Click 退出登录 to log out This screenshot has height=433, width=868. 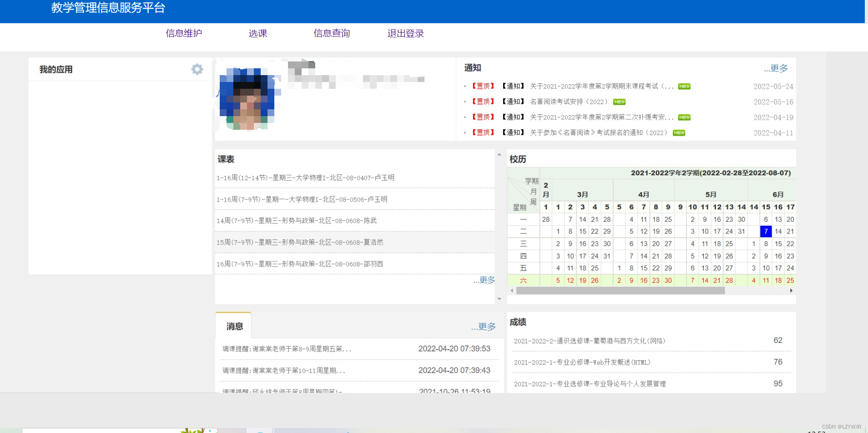click(404, 33)
